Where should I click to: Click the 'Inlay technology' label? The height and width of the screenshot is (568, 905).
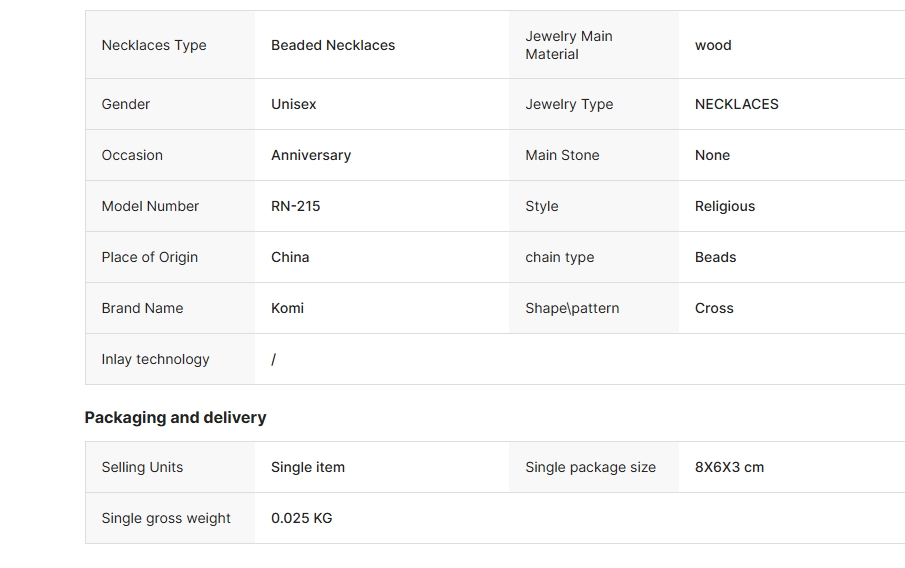pos(155,359)
